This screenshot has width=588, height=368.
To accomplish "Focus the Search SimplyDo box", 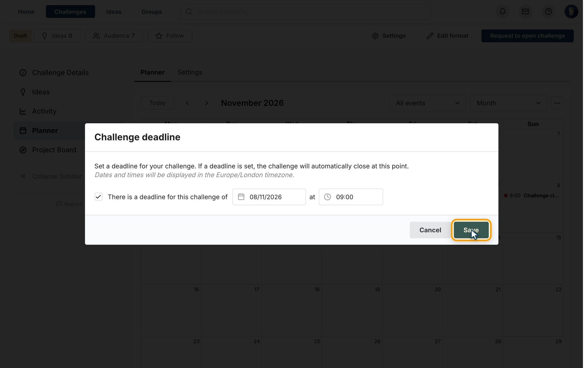I will pos(305,11).
